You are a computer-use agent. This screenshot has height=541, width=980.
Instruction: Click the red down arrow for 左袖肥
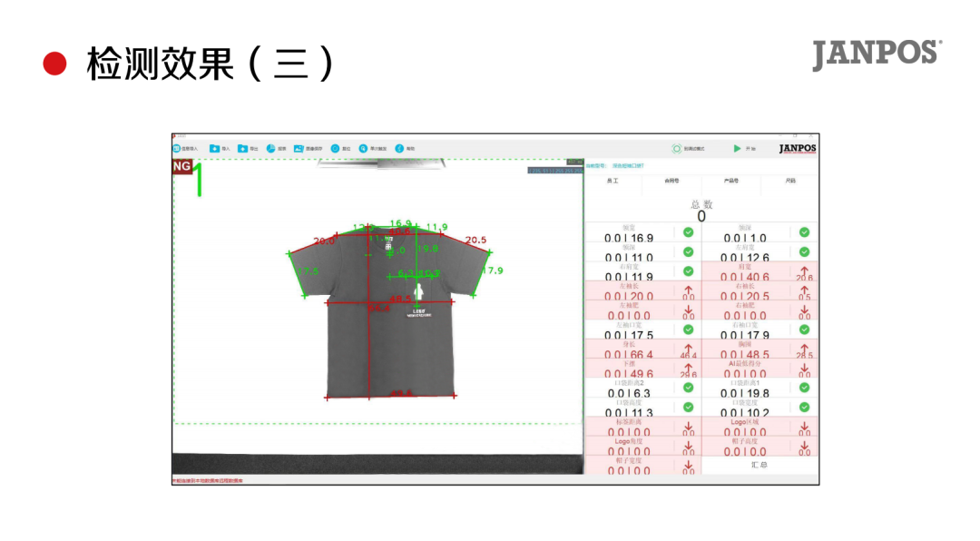click(688, 310)
